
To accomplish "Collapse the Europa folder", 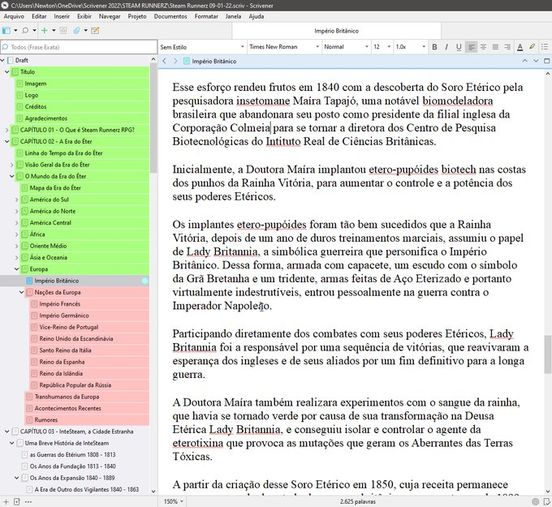I will [17, 269].
